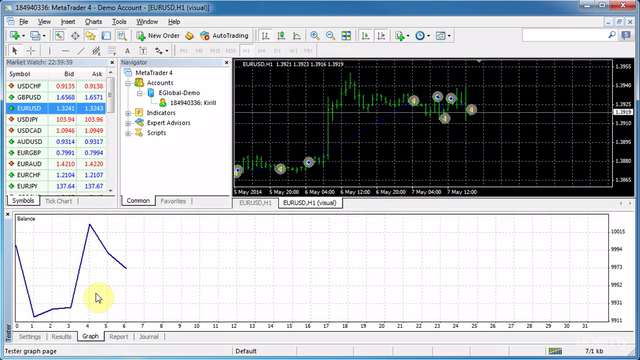Select the Fibonacci Retracement tool
This screenshot has height=360, width=640.
(x=112, y=51)
